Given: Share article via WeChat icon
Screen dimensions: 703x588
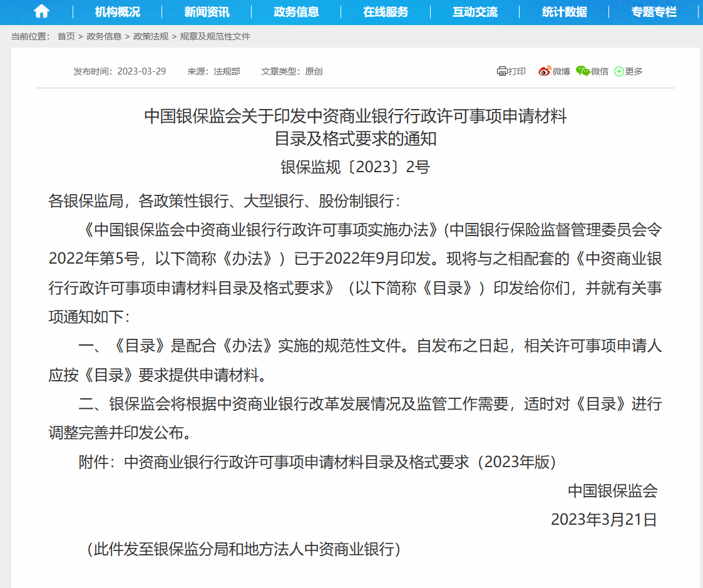Looking at the screenshot, I should pos(582,71).
